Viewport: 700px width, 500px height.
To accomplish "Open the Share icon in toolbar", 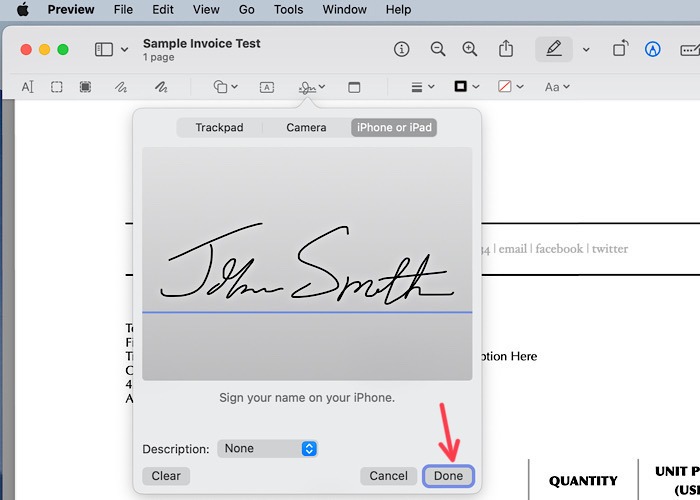I will coord(506,49).
